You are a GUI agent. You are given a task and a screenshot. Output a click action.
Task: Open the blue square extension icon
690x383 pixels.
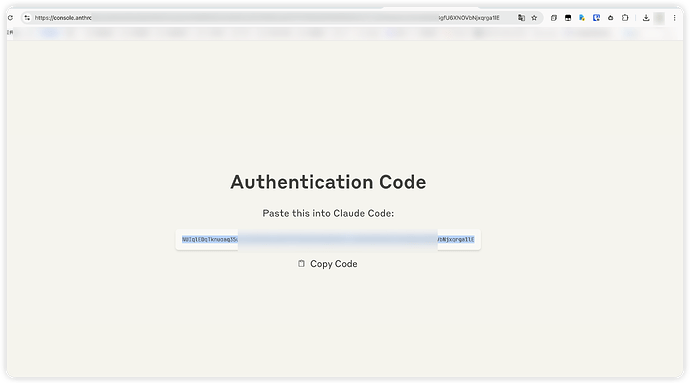tap(596, 18)
